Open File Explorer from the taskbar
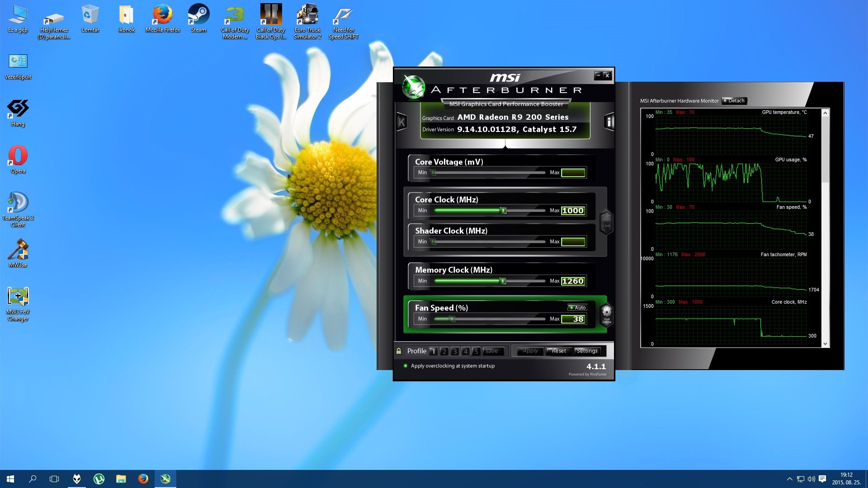The width and height of the screenshot is (868, 488). (x=121, y=479)
